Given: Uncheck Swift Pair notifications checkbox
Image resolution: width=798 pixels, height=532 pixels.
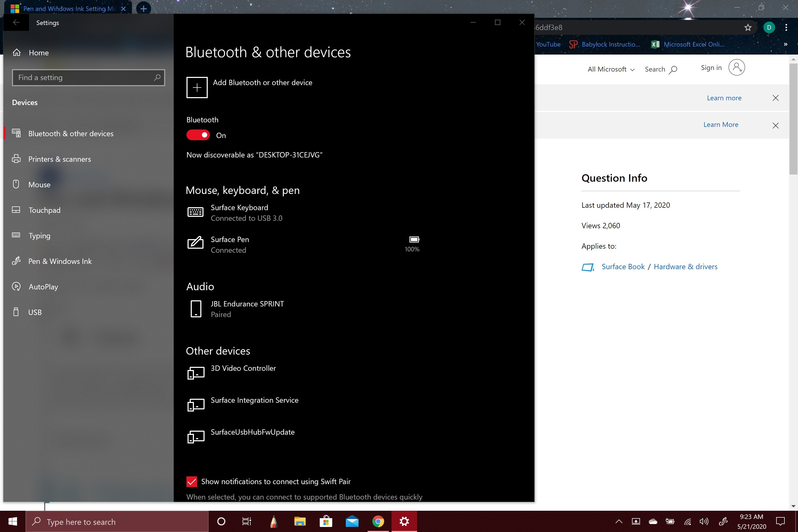Looking at the screenshot, I should pos(192,481).
